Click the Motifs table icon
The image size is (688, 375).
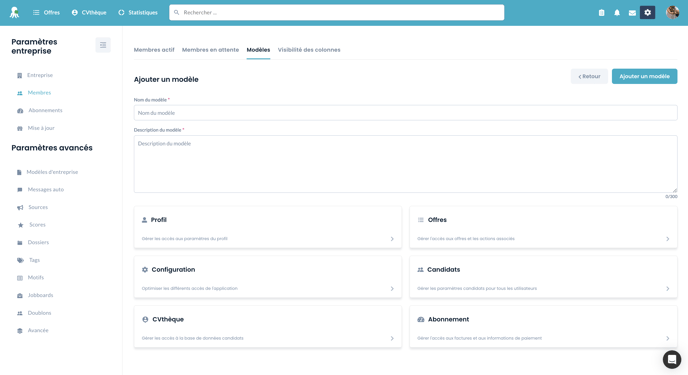pos(20,278)
